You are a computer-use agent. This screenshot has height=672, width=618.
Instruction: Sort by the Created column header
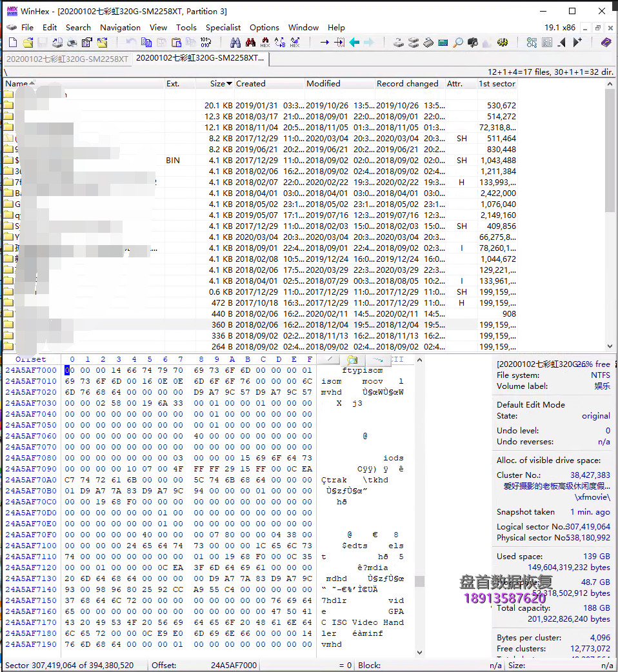coord(270,84)
